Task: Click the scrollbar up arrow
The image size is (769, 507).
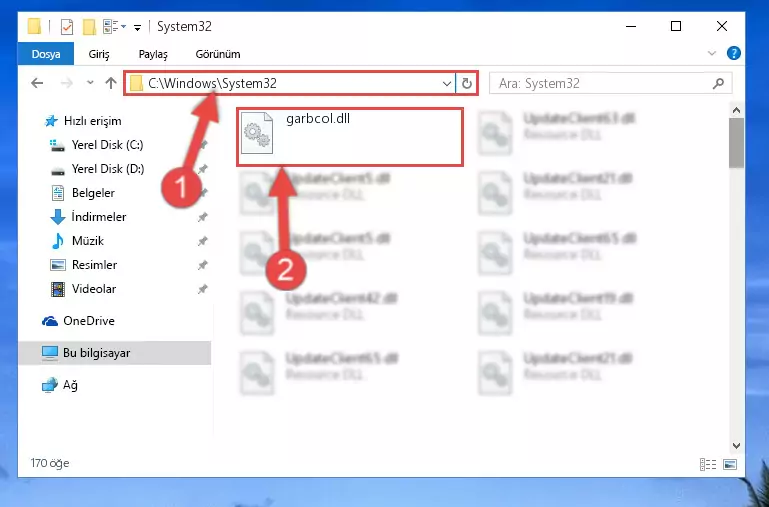Action: coord(736,111)
